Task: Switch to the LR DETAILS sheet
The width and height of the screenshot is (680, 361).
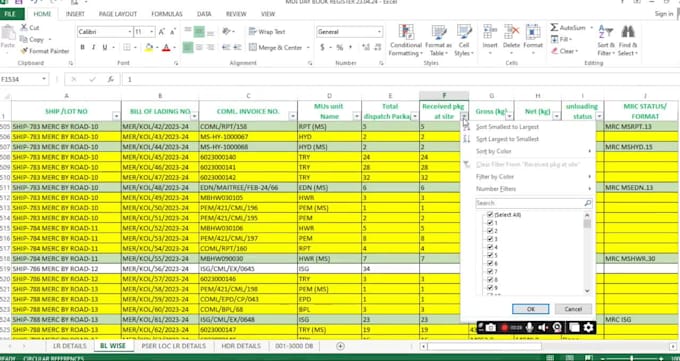Action: tap(69, 346)
